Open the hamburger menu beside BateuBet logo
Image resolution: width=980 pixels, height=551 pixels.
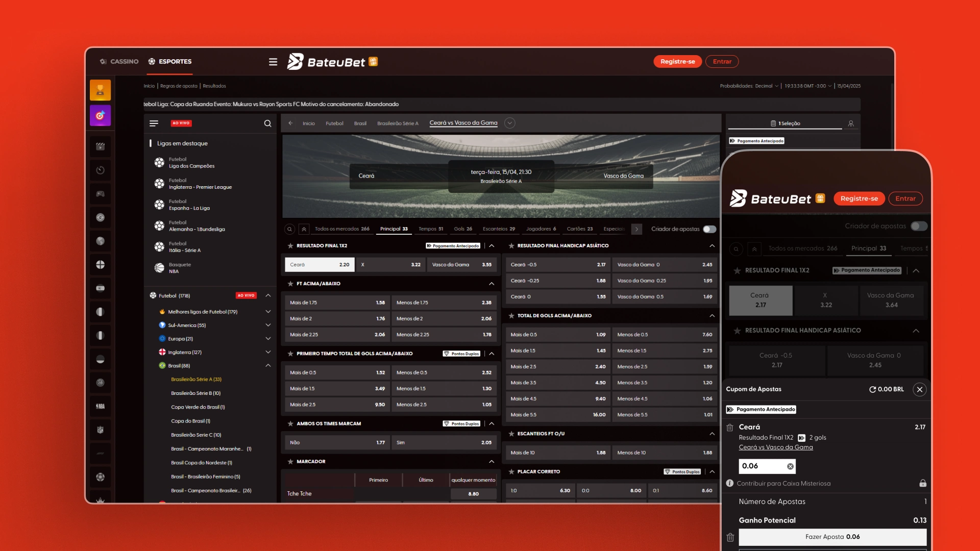(x=273, y=62)
